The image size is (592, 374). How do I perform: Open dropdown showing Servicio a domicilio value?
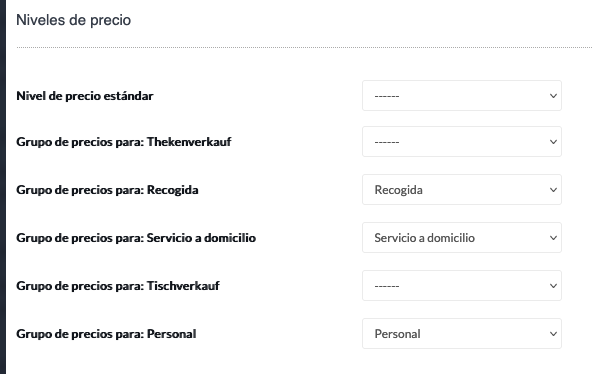[x=462, y=237]
